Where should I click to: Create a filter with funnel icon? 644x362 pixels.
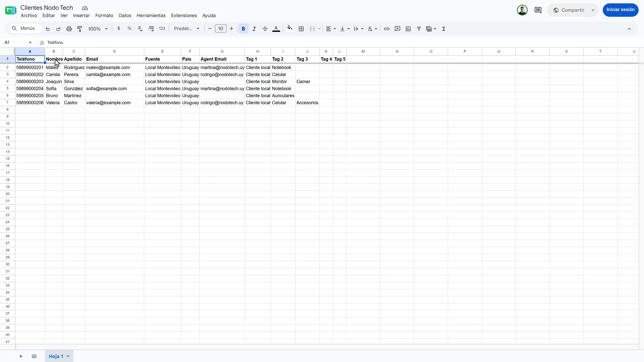point(419,29)
